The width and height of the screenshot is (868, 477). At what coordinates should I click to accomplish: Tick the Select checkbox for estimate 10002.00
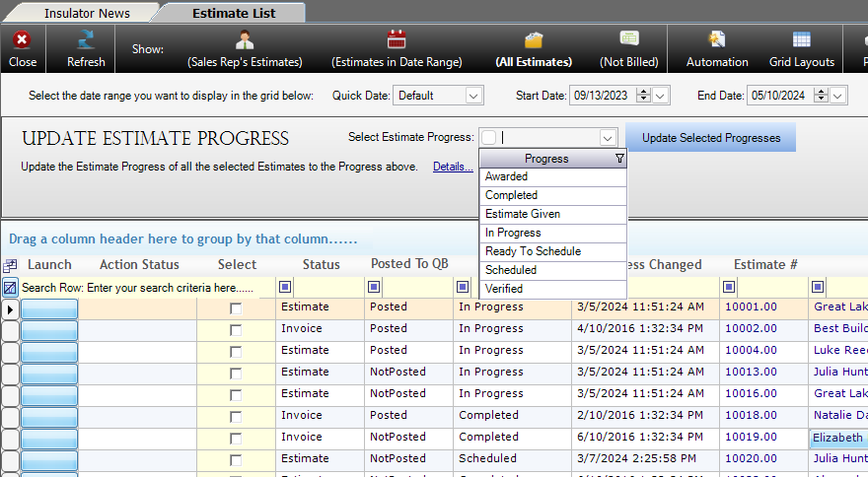[236, 330]
